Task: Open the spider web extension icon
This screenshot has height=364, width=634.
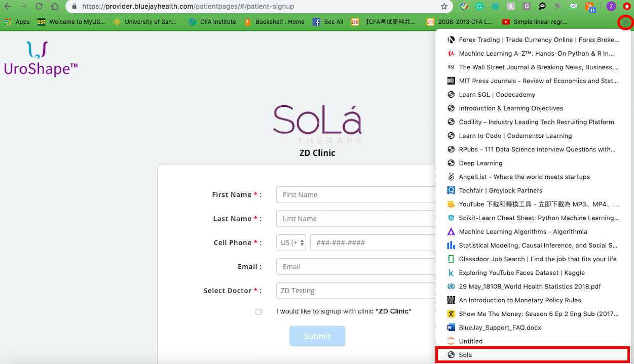Action: tap(495, 7)
